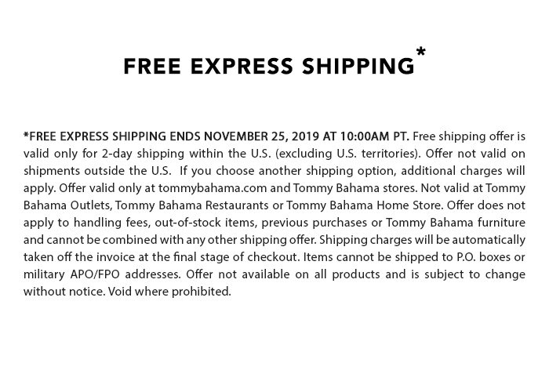Click the words '2-day shipping' in the paragraph

click(x=143, y=154)
